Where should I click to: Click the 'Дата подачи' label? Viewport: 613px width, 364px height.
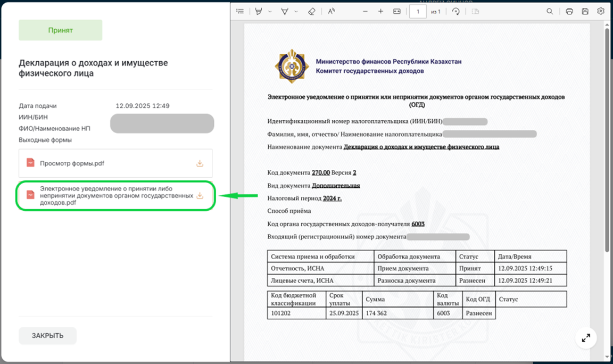point(38,105)
